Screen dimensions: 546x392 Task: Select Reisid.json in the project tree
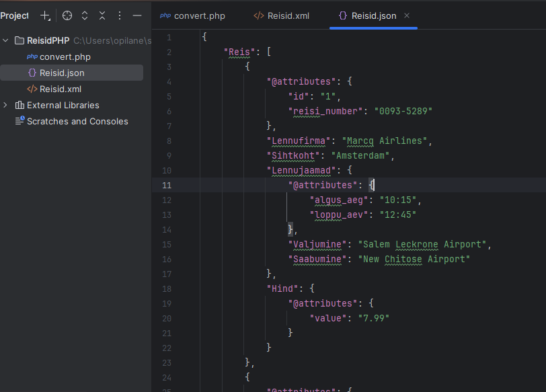pos(61,73)
